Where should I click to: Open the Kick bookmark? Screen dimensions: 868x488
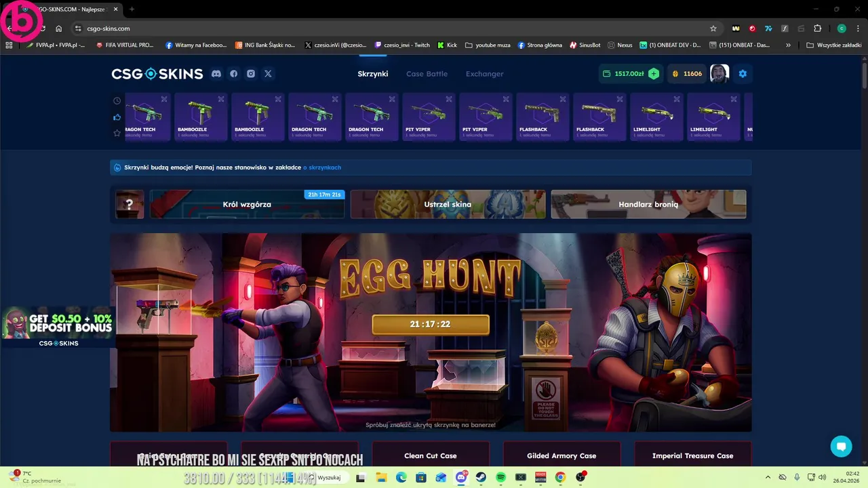coord(448,45)
